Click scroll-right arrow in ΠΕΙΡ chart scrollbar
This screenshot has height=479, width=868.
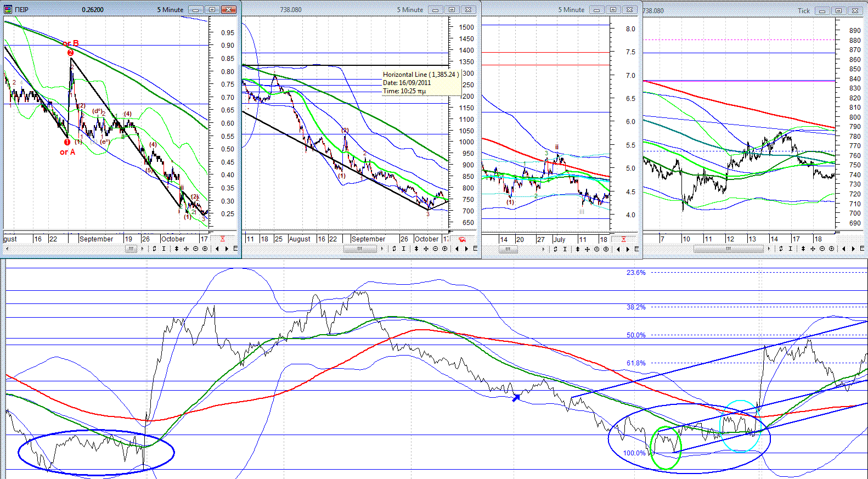(142, 249)
